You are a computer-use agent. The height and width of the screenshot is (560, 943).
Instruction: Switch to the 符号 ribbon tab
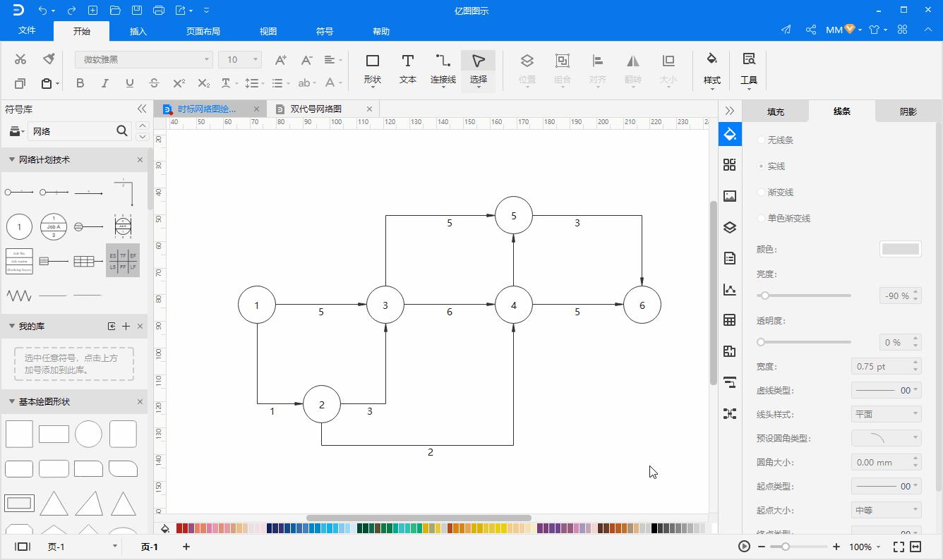325,31
